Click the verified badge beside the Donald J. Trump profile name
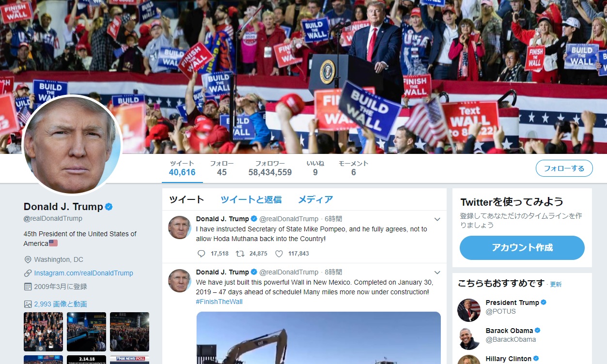Screen dimensions: 607x364 tap(109, 207)
